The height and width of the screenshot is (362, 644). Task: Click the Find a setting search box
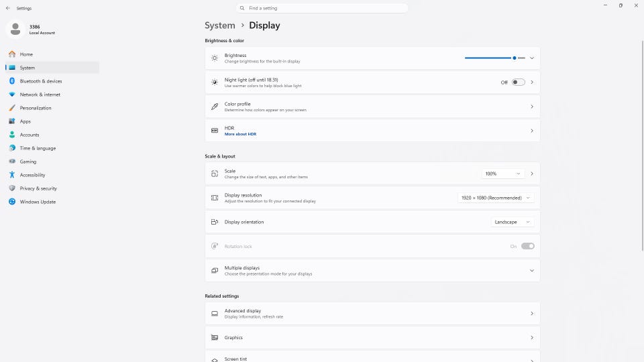322,8
